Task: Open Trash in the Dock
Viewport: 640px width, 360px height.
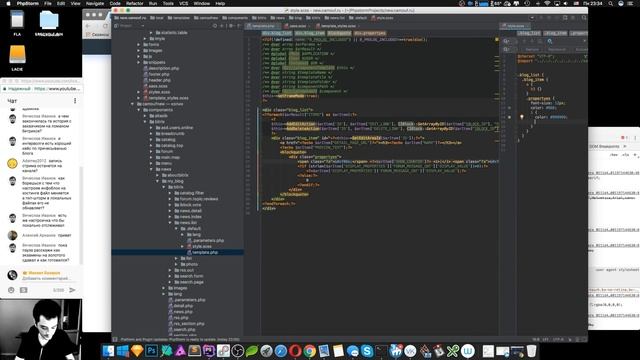Action: tap(531, 351)
